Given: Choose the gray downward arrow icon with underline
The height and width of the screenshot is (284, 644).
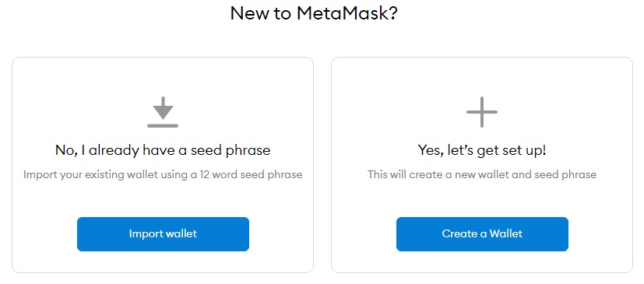Looking at the screenshot, I should [163, 112].
